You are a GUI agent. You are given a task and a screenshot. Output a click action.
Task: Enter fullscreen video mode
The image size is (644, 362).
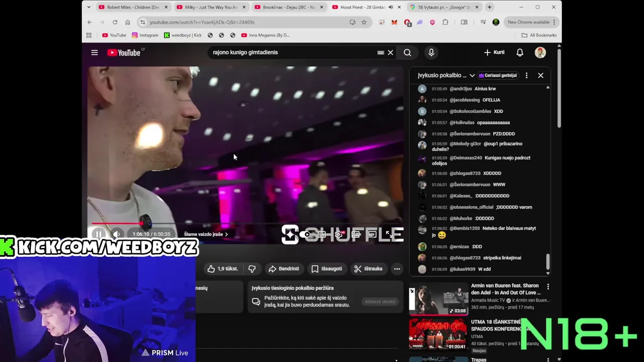(389, 234)
